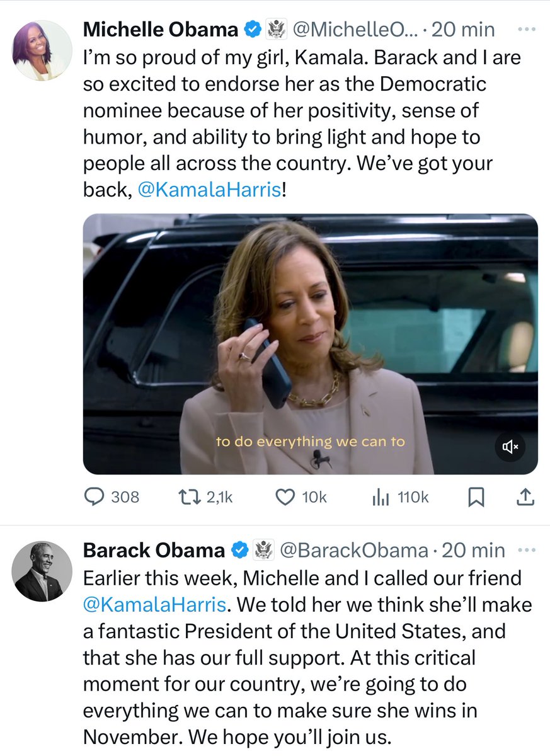
Task: Unmute the Kamala Harris video
Action: (x=510, y=447)
